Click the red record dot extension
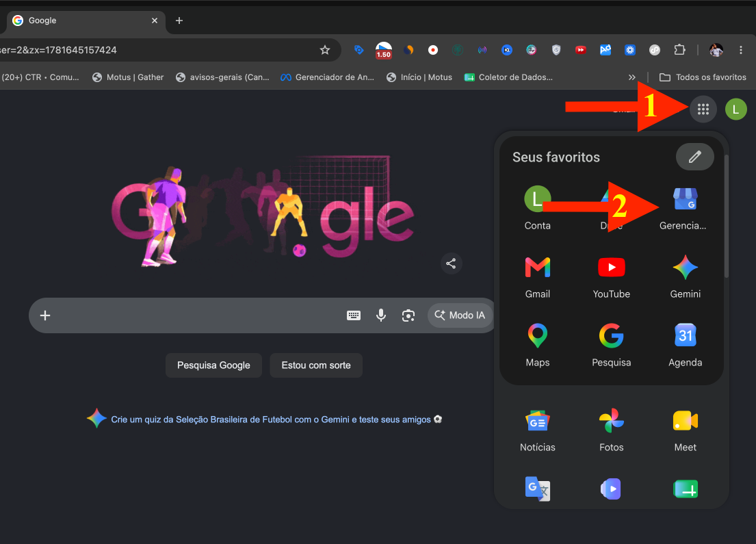The image size is (756, 544). (x=432, y=50)
